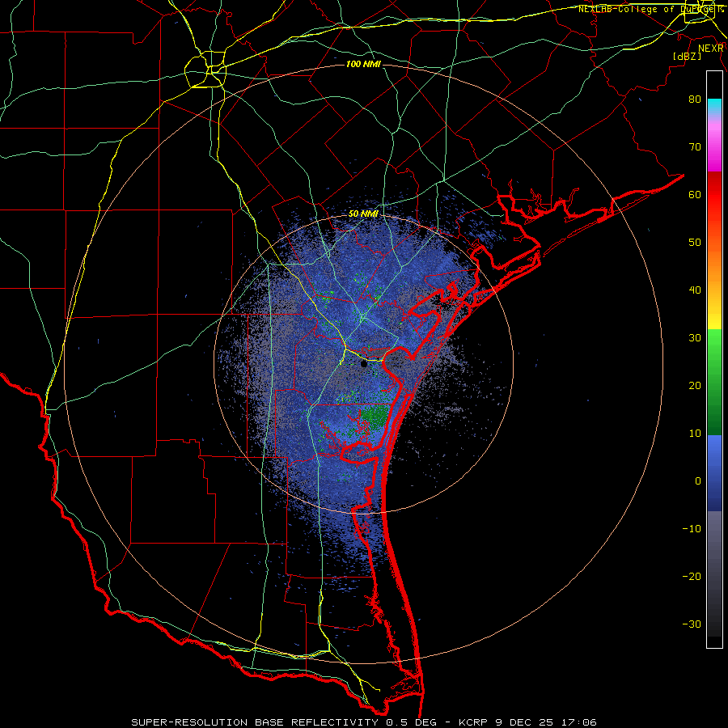This screenshot has width=728, height=728.
Task: Click the 20 value on dBZ scale
Action: tap(695, 385)
